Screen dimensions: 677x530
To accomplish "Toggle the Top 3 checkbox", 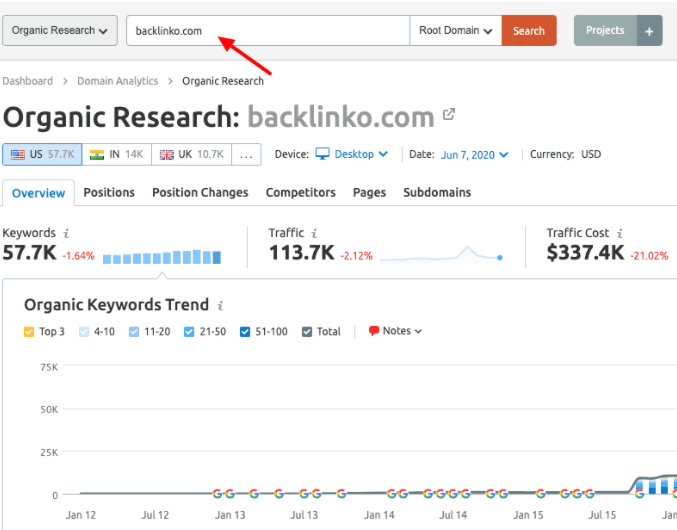I will (29, 331).
